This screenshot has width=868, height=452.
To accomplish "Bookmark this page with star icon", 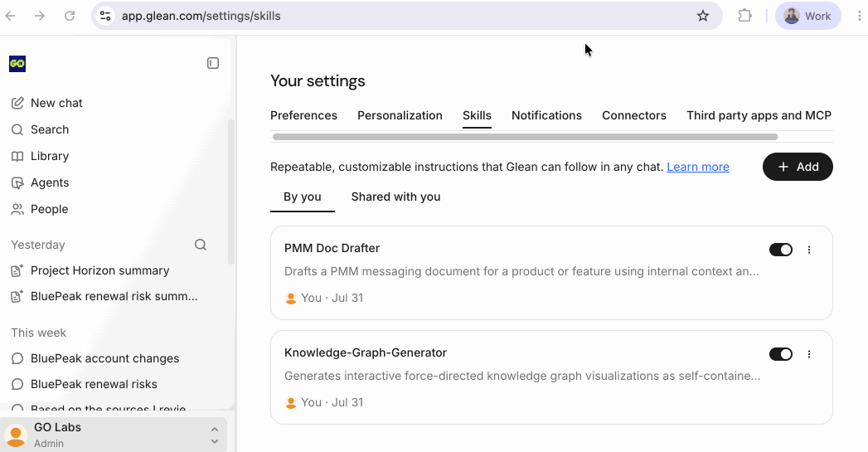I will [x=702, y=16].
